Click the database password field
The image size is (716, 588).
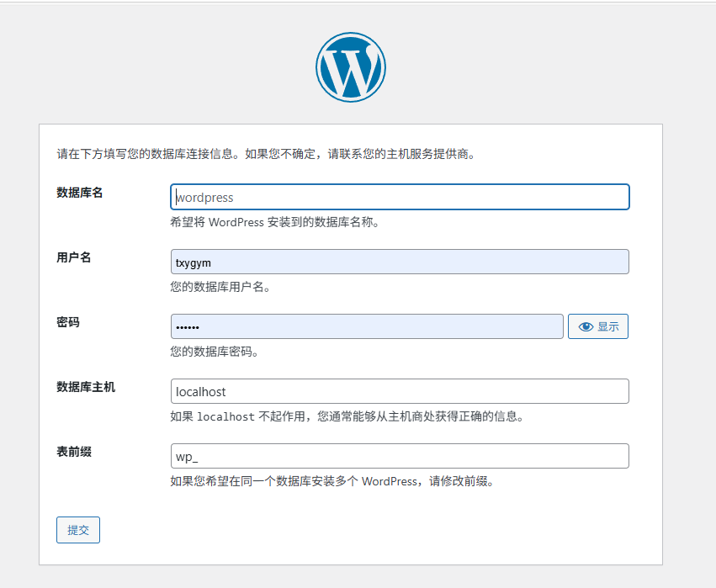pyautogui.click(x=367, y=326)
